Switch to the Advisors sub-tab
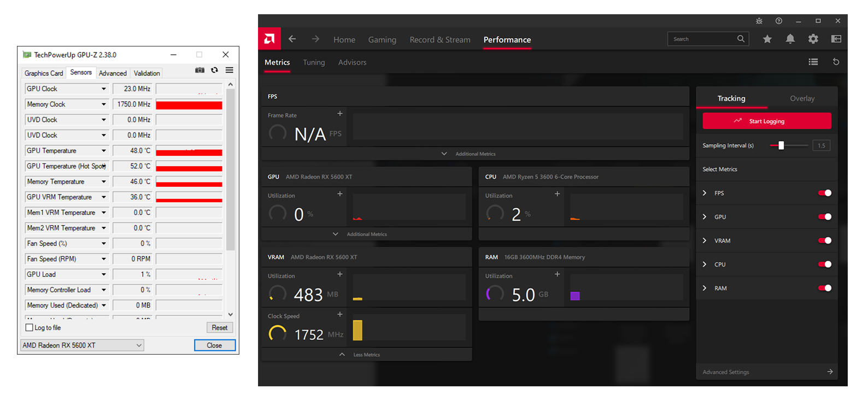Image resolution: width=868 pixels, height=400 pixels. coord(352,62)
